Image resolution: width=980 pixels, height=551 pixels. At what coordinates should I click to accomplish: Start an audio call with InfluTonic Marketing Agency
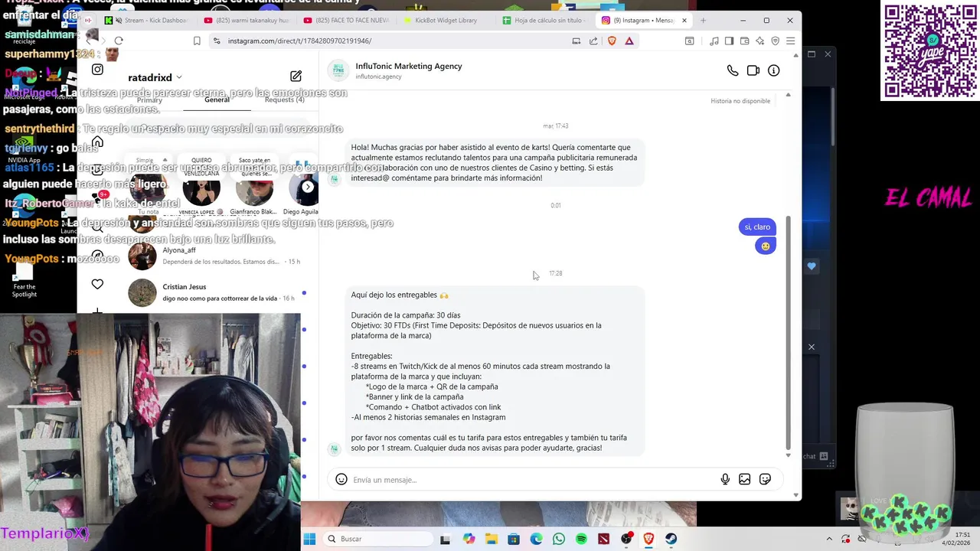point(733,70)
